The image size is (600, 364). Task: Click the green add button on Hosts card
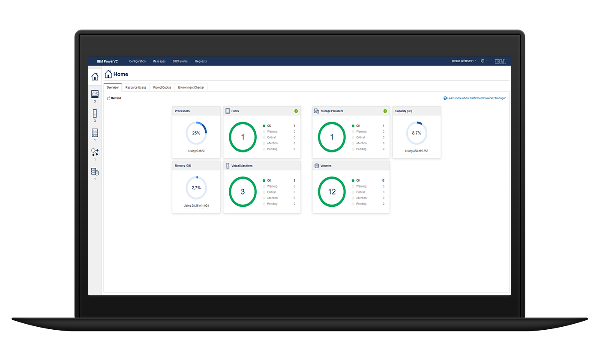tap(296, 111)
